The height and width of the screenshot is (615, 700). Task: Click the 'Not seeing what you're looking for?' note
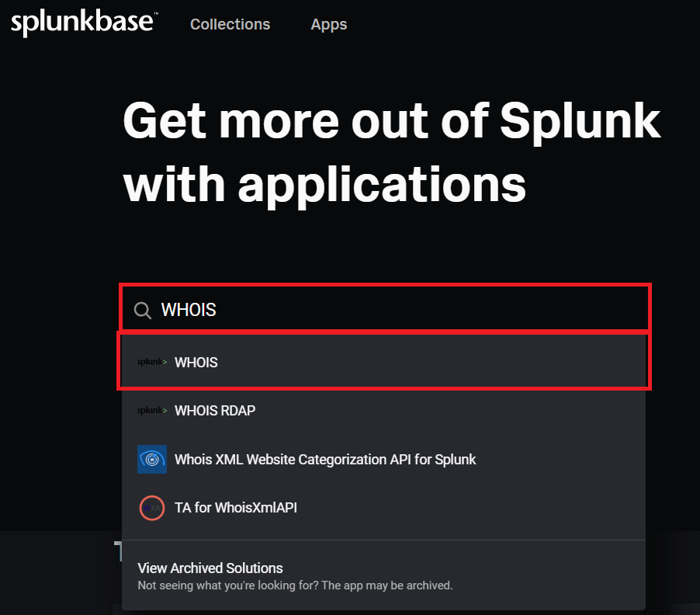(295, 585)
